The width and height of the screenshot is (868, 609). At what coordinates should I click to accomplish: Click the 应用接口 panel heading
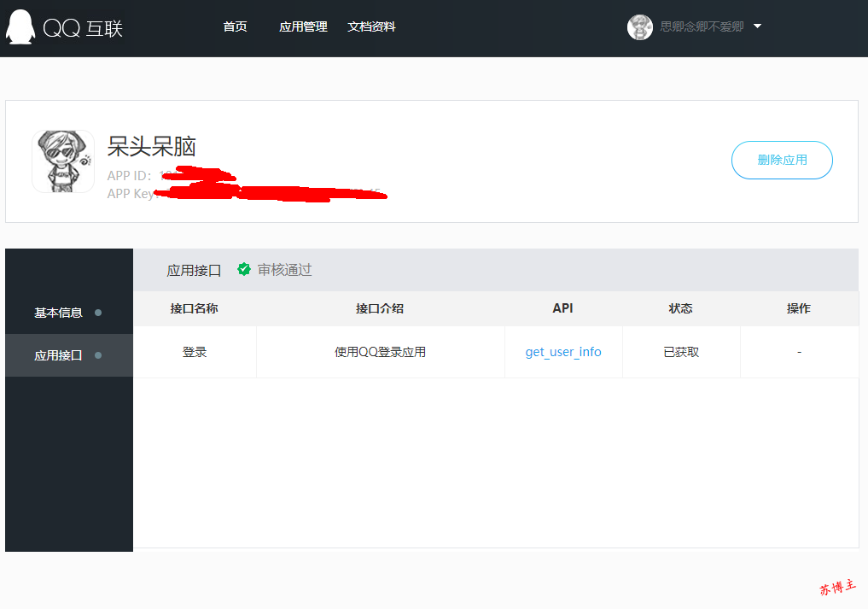(x=194, y=271)
